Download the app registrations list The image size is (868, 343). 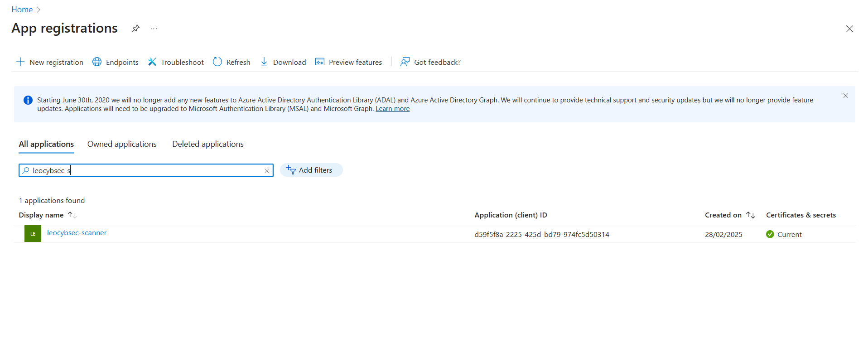click(x=283, y=62)
